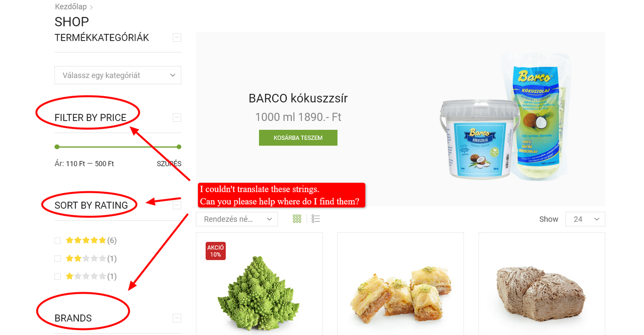Collapse the Termékkategóriák widget

click(x=177, y=37)
